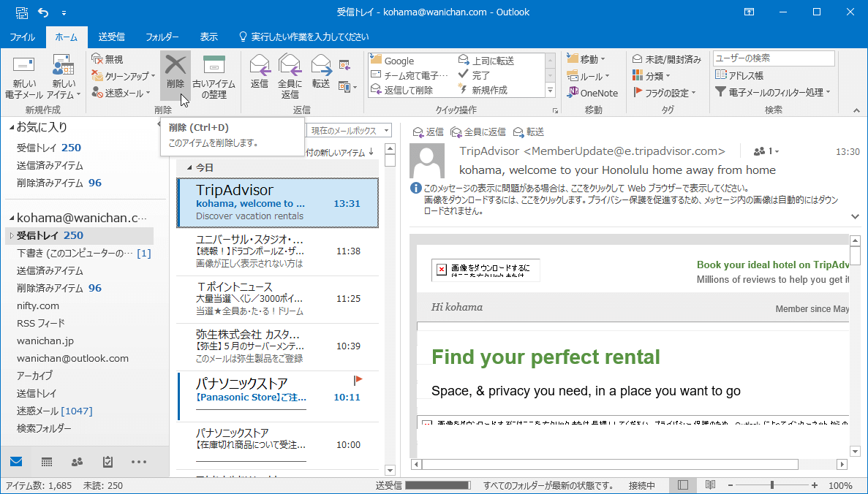
Task: Click the Meeting reply icon in ribbon
Action: (345, 65)
